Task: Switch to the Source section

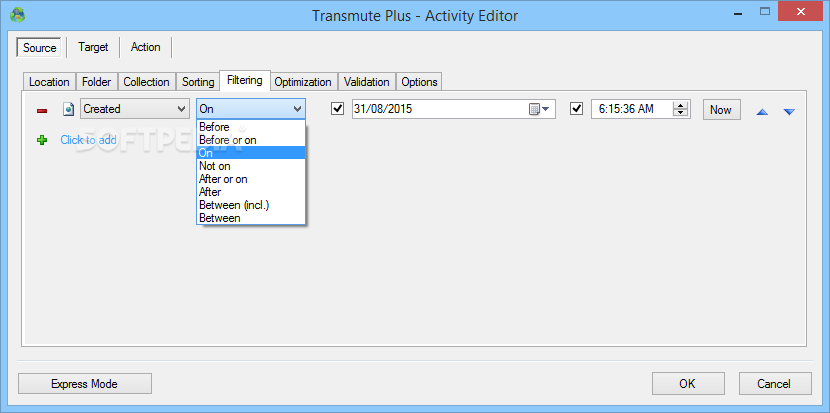Action: tap(40, 48)
